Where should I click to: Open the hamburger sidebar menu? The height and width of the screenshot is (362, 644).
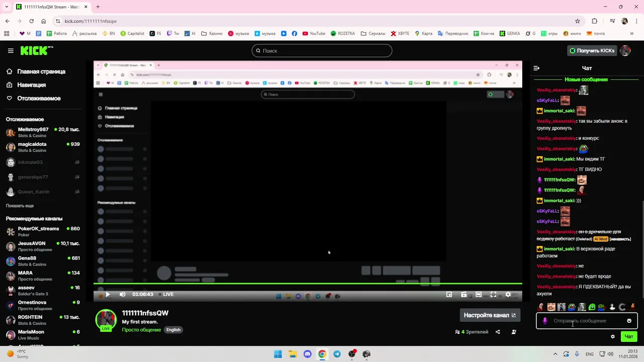pos(11,51)
